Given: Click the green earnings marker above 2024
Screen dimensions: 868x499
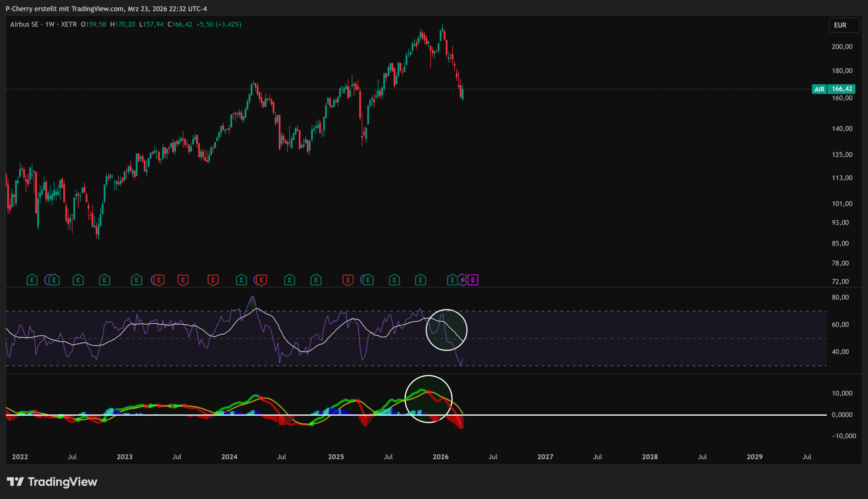Looking at the screenshot, I should (241, 280).
